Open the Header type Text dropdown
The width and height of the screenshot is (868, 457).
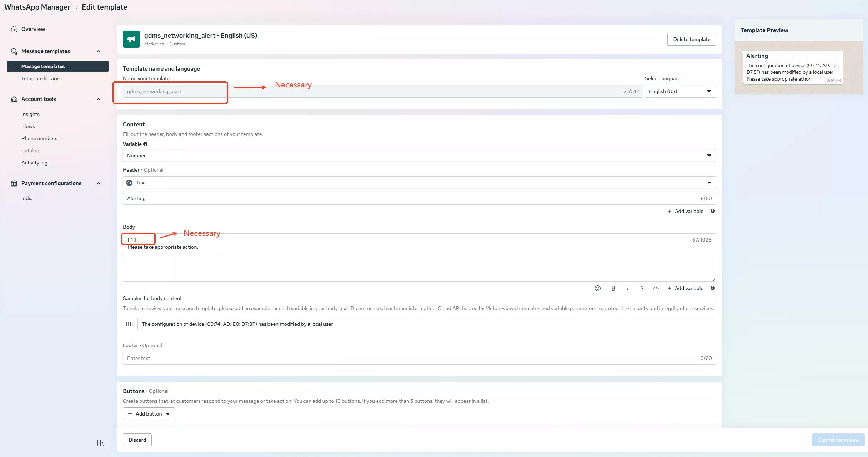pyautogui.click(x=419, y=183)
